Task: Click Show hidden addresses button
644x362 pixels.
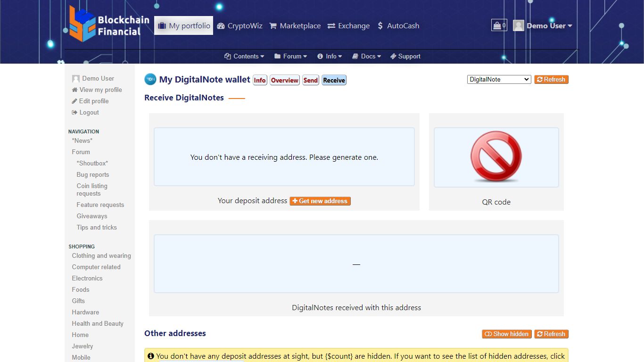Action: pos(507,334)
